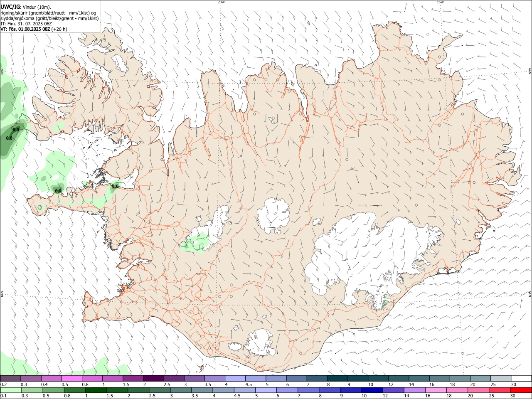Image resolution: width=532 pixels, height=399 pixels.
Task: Select the lower legend swatch labeled 3
Action: 180,390
